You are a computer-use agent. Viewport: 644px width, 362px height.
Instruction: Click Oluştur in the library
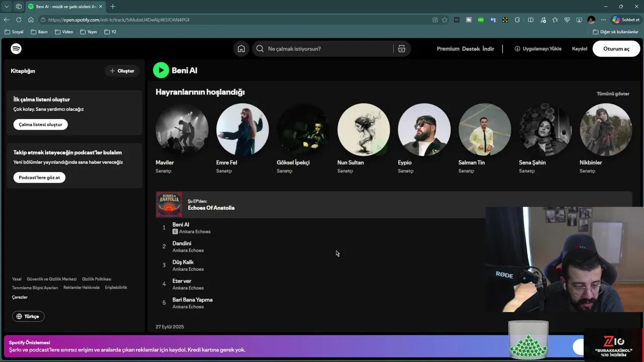pos(122,71)
